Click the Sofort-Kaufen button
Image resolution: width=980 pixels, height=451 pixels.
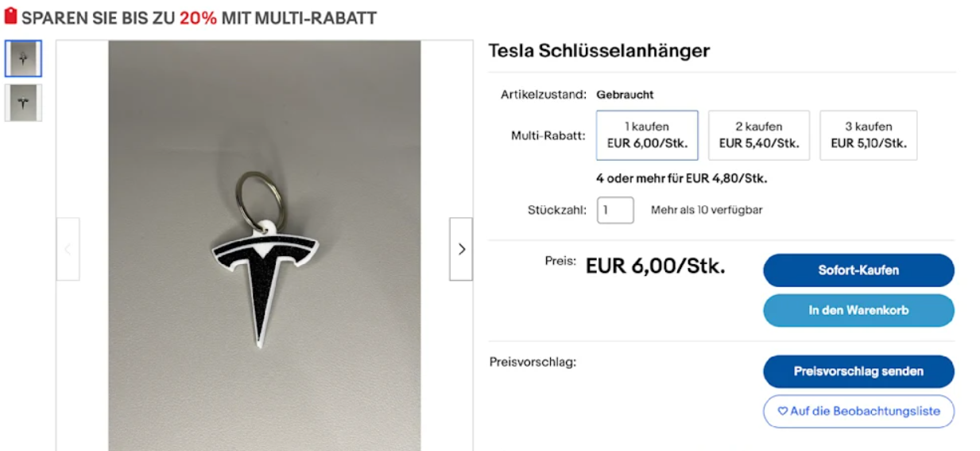pyautogui.click(x=858, y=270)
